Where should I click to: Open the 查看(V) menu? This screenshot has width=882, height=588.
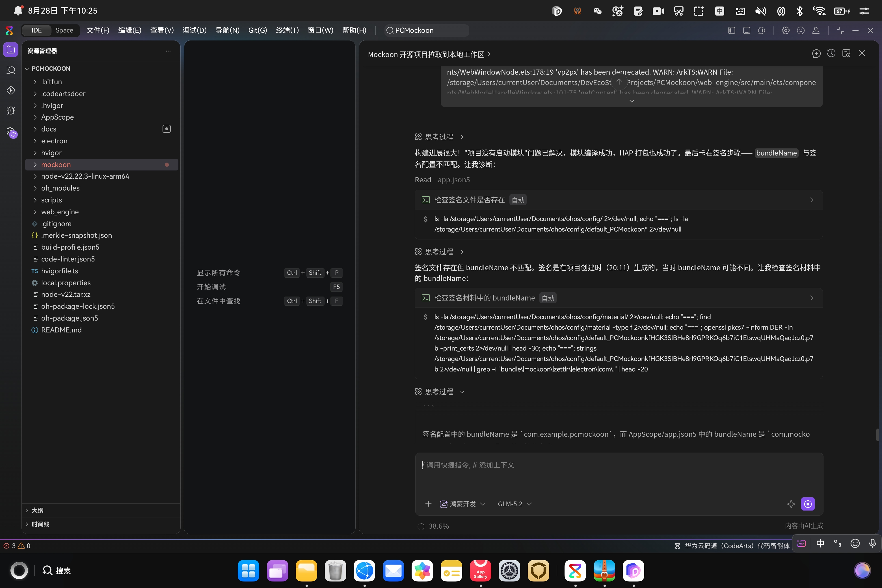click(162, 30)
